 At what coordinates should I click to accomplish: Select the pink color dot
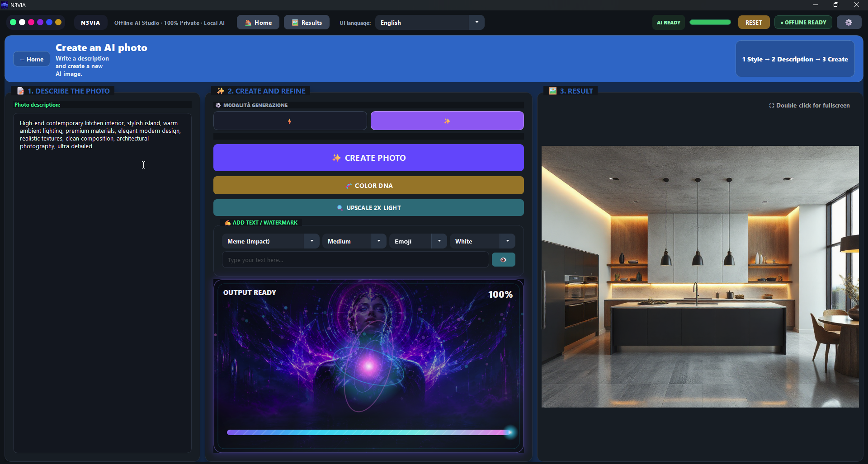pyautogui.click(x=31, y=22)
